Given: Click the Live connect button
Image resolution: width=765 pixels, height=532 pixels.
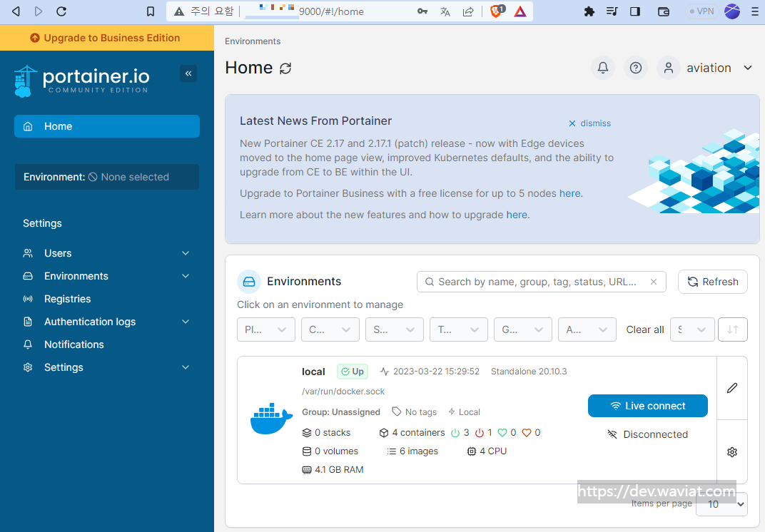Looking at the screenshot, I should pyautogui.click(x=648, y=406).
